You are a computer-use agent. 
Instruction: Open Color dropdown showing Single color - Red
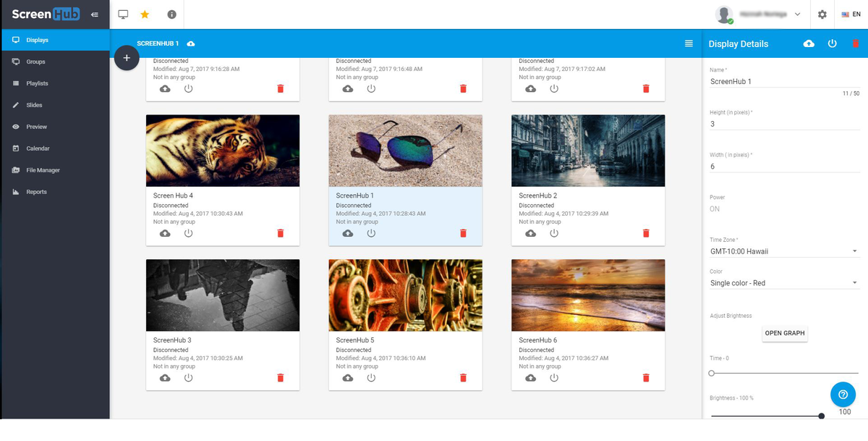pyautogui.click(x=784, y=283)
